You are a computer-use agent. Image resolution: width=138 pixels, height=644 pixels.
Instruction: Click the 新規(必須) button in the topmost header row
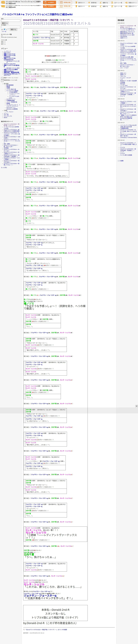65,2
